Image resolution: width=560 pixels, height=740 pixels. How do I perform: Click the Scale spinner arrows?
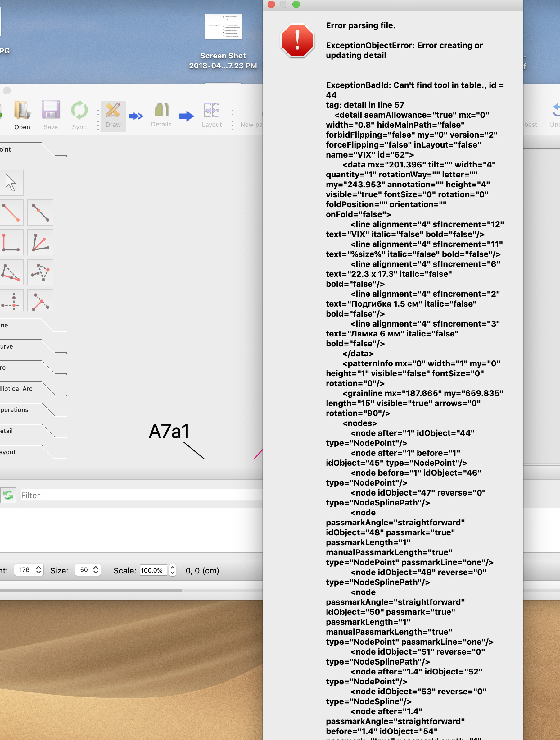pos(173,570)
